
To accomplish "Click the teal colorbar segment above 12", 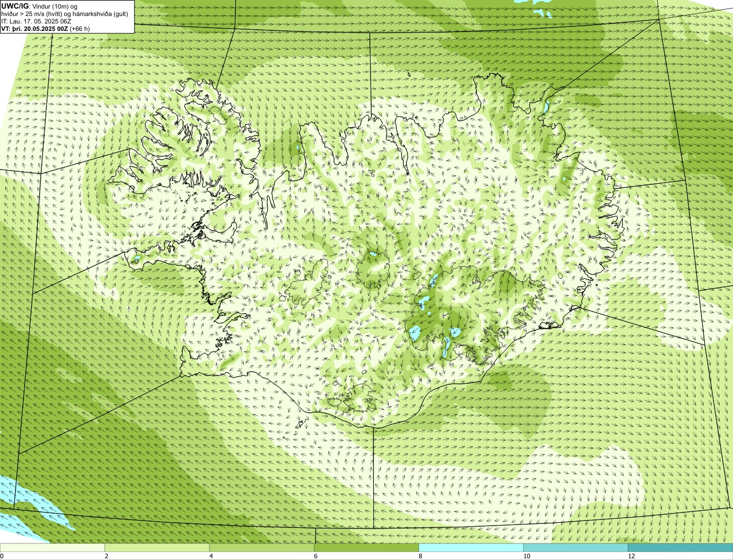I will click(681, 548).
